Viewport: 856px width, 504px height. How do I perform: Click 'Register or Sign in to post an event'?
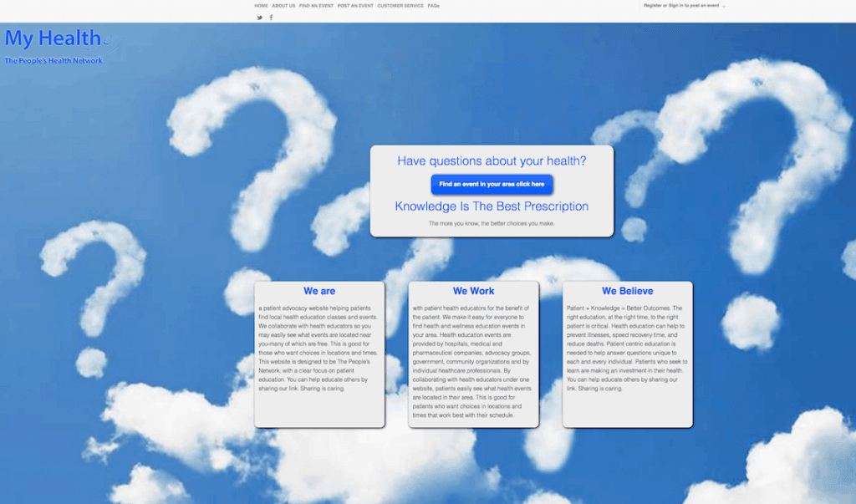click(x=680, y=6)
